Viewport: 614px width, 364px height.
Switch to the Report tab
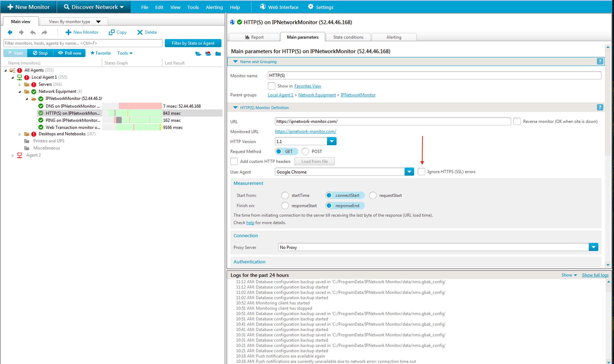click(x=254, y=37)
